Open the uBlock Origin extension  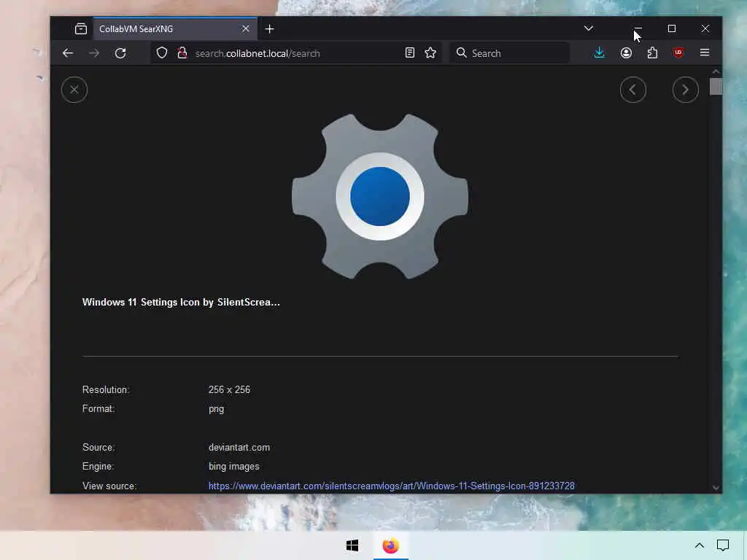pos(678,52)
